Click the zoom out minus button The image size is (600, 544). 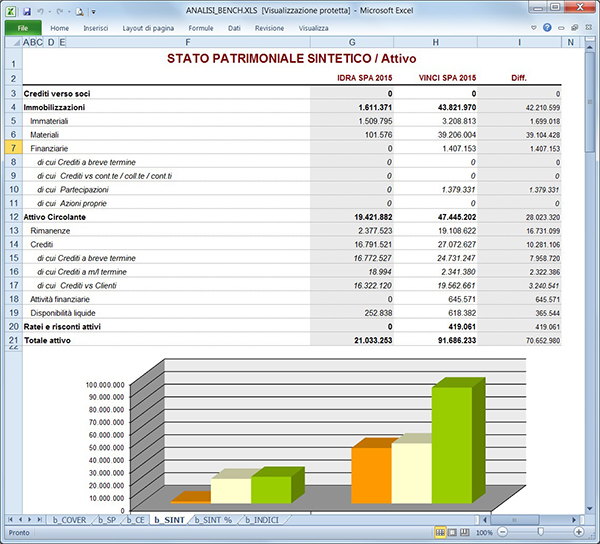coord(503,532)
